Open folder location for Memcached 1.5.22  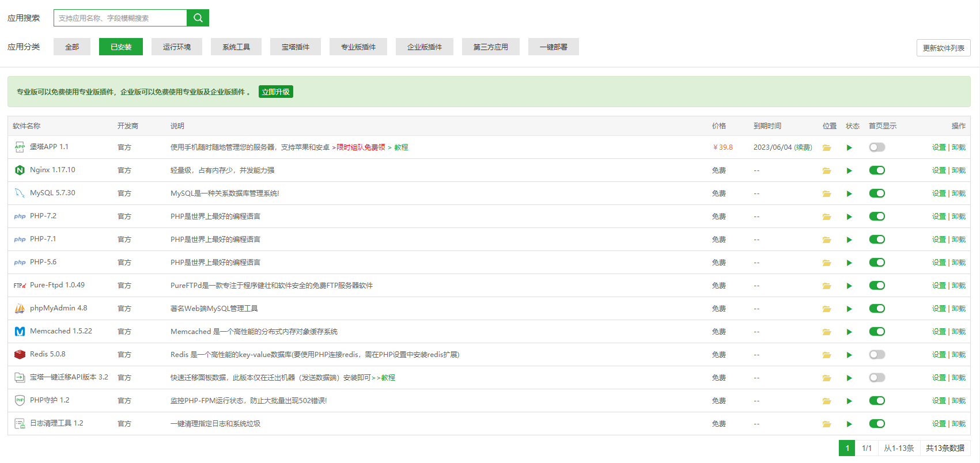[x=827, y=332]
